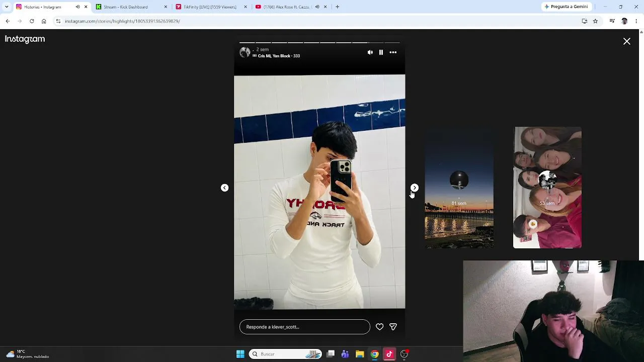Switch to the "TikFinity [LIVE]" tab

click(x=210, y=7)
